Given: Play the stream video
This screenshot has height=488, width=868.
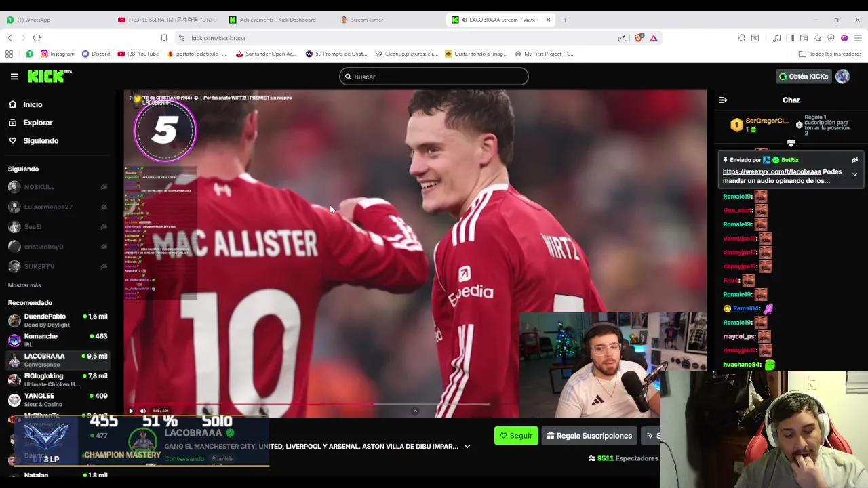Looking at the screenshot, I should [131, 411].
